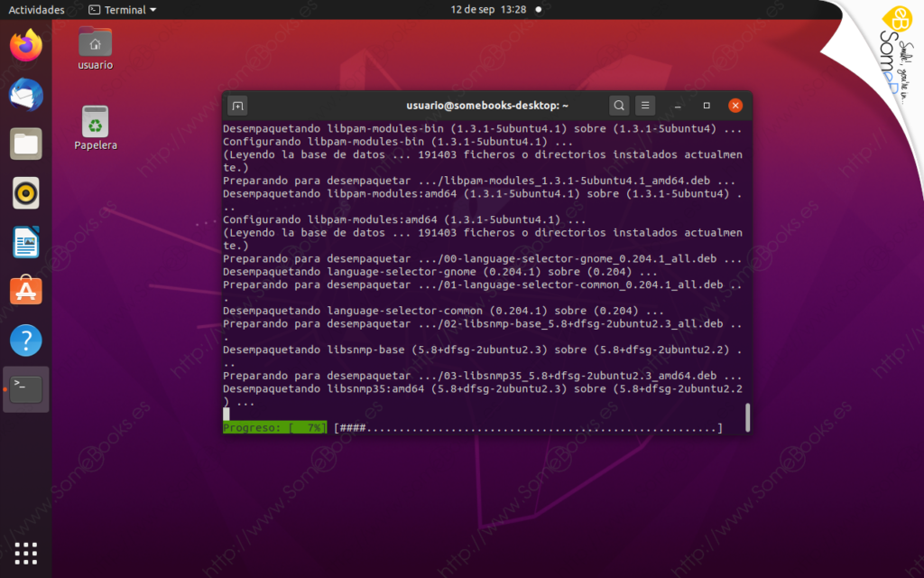
Task: Open LibreOffice Writer from dock
Action: click(26, 242)
